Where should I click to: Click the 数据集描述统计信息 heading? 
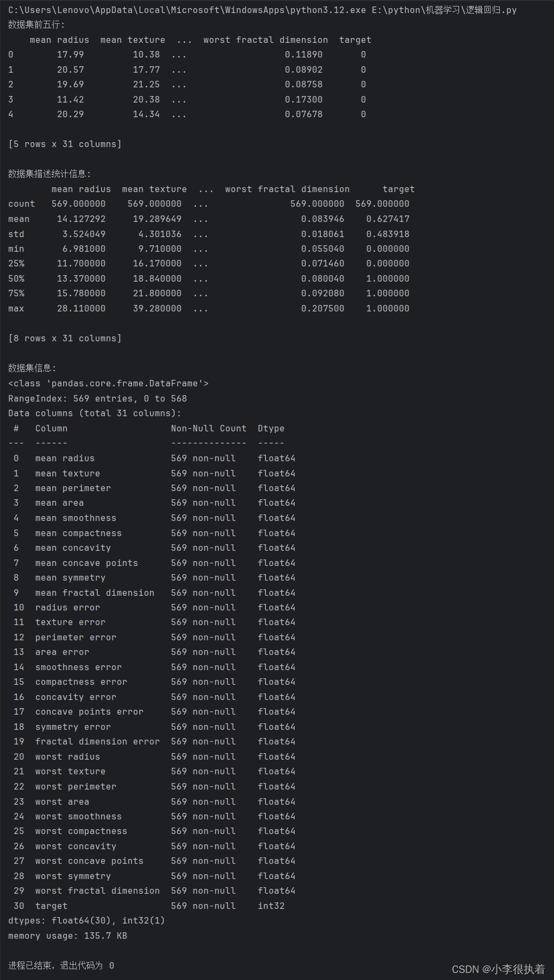tap(49, 174)
